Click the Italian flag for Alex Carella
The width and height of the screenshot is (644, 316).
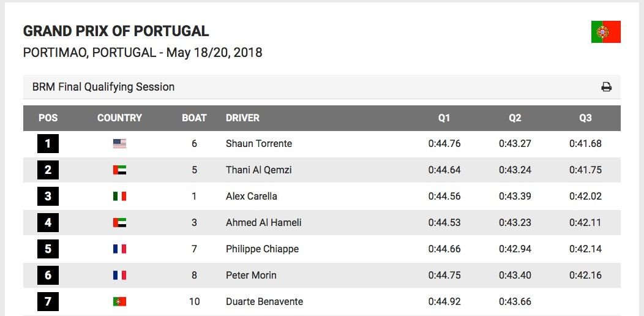[119, 196]
